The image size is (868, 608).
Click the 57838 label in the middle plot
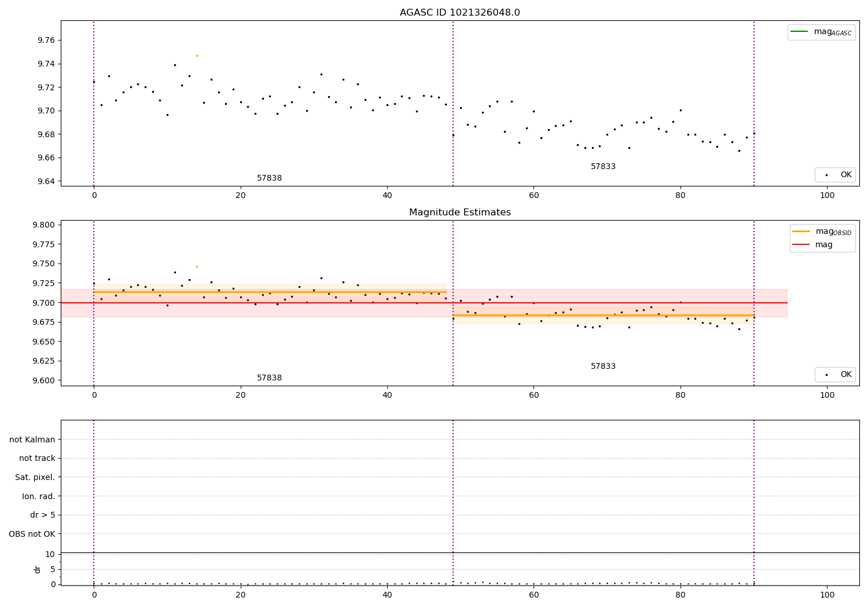[269, 378]
